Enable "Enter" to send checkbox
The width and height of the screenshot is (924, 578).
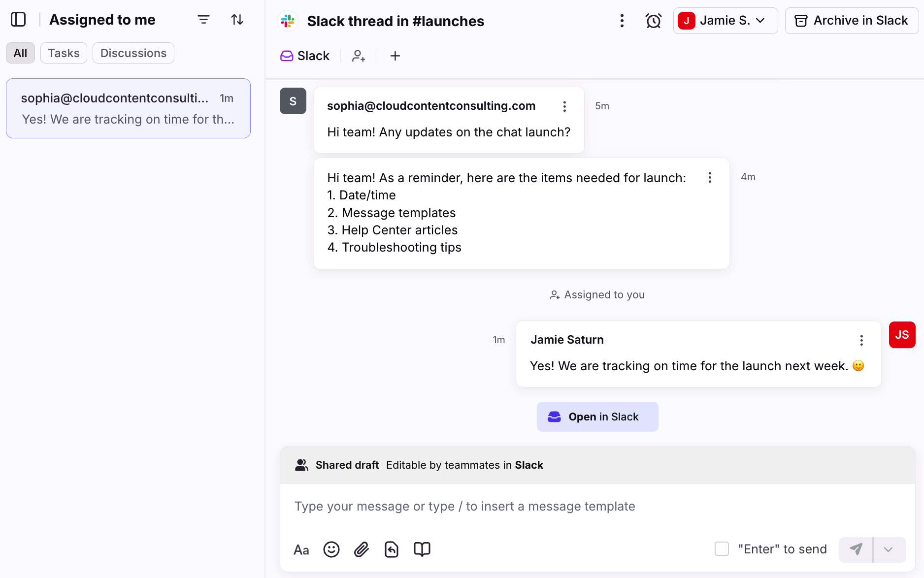tap(722, 549)
